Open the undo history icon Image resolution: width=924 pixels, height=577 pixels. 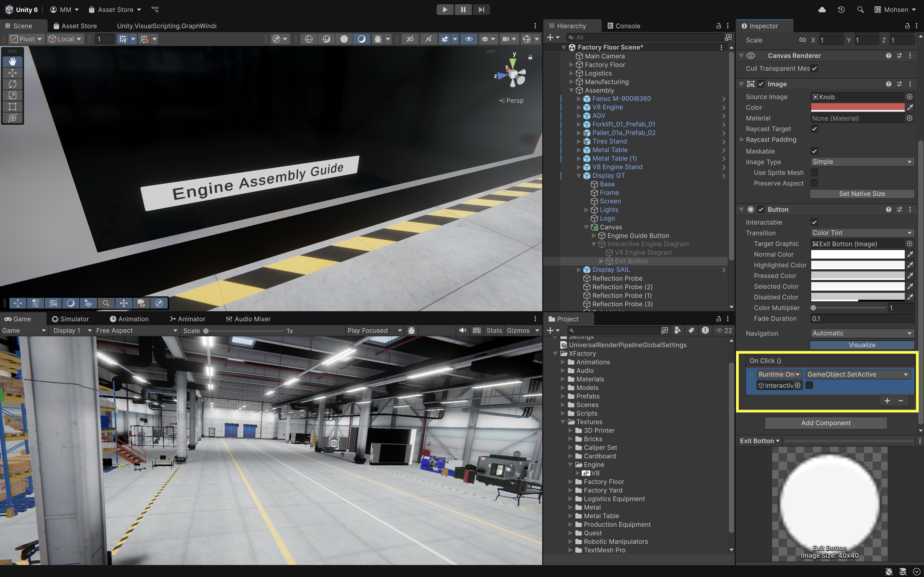click(x=841, y=10)
